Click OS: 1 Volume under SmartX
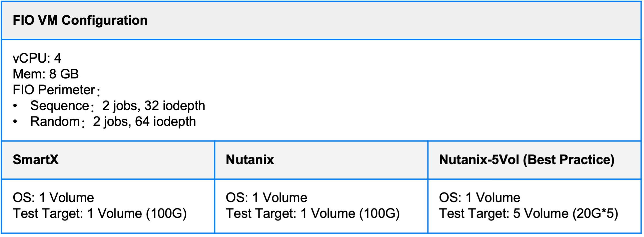The width and height of the screenshot is (644, 237). pos(53,198)
